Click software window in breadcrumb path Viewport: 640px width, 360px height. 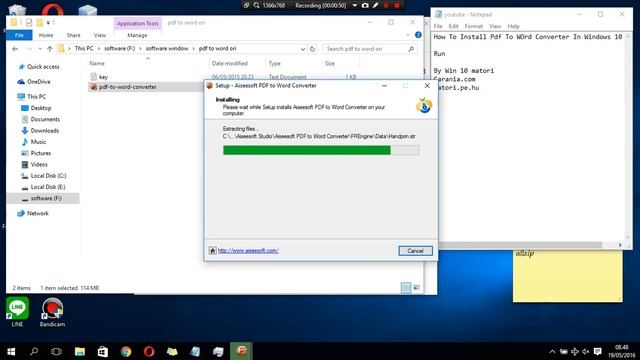click(x=167, y=49)
